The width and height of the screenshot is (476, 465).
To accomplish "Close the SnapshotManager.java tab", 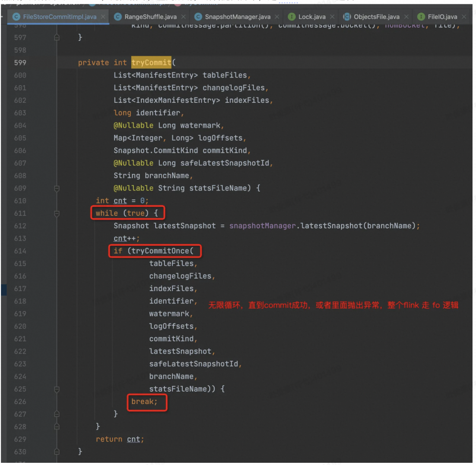I will click(x=277, y=17).
